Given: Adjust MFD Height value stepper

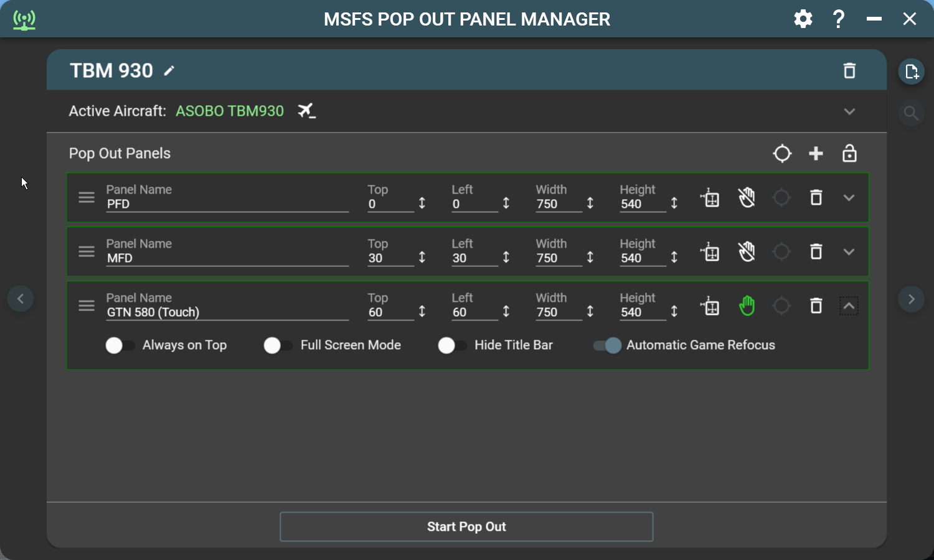Looking at the screenshot, I should pyautogui.click(x=674, y=257).
